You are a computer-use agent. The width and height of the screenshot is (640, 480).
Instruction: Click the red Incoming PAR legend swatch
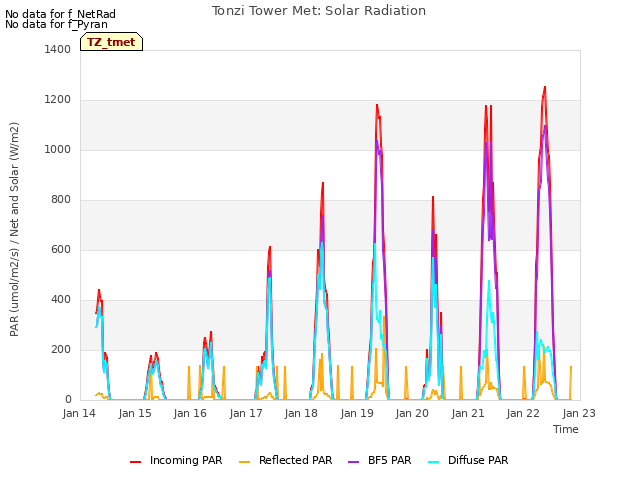136,461
